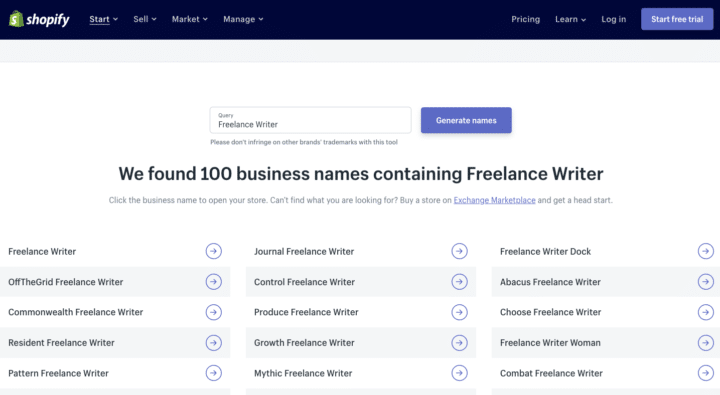Screen dimensions: 720x395
Task: Click arrow icon for Control Freelance Writer
Action: (x=459, y=282)
